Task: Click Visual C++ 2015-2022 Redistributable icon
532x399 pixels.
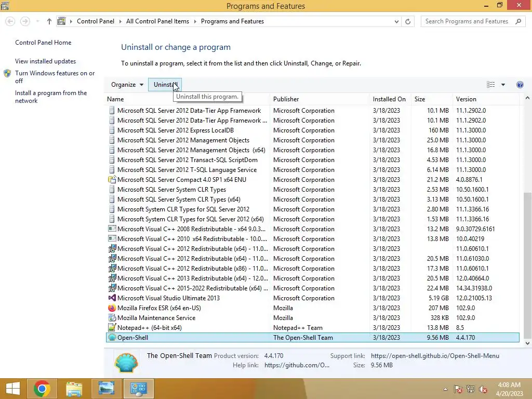Action: point(112,288)
